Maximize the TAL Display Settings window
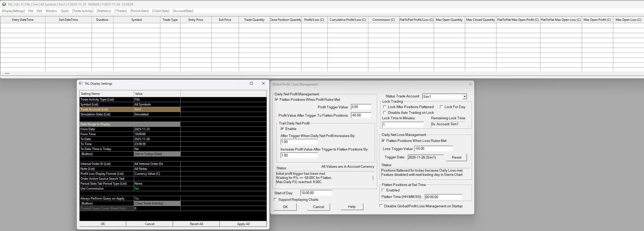The image size is (644, 231). click(x=251, y=83)
